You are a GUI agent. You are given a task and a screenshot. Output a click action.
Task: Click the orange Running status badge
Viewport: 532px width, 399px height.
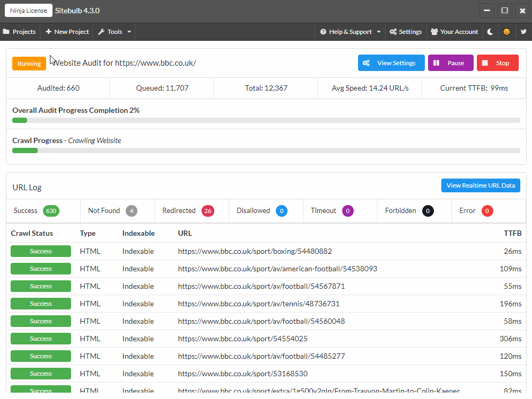tap(29, 64)
